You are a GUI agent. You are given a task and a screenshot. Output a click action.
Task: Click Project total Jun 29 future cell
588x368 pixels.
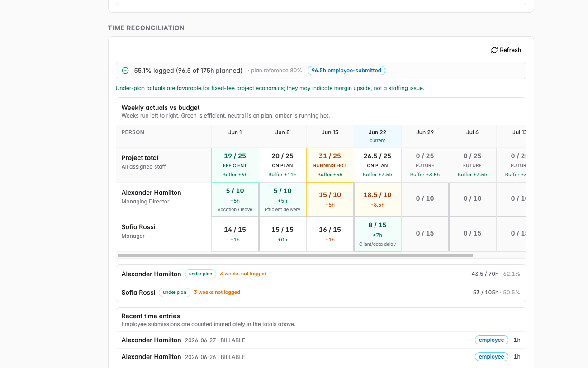[425, 165]
